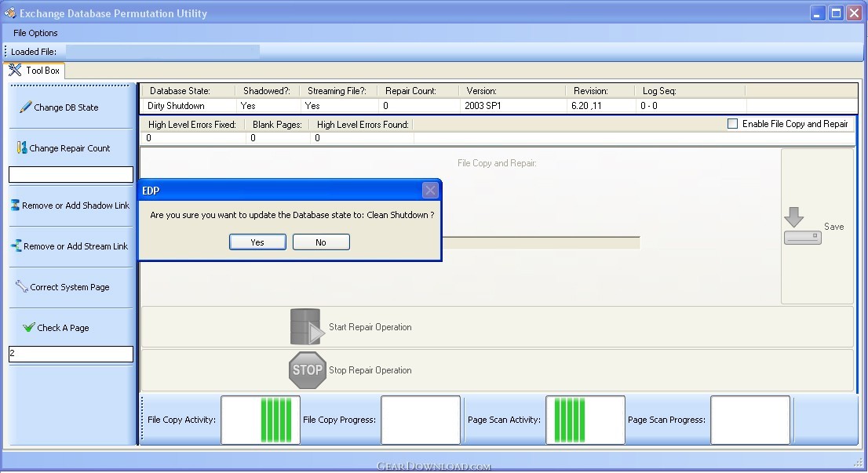Minimize the Exchange Database Permutation Utility window

click(x=818, y=13)
